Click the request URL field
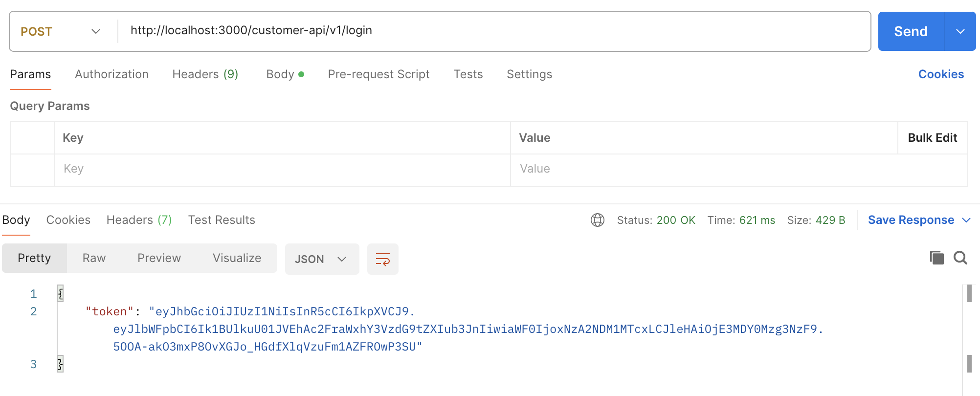This screenshot has height=396, width=980. (x=494, y=31)
